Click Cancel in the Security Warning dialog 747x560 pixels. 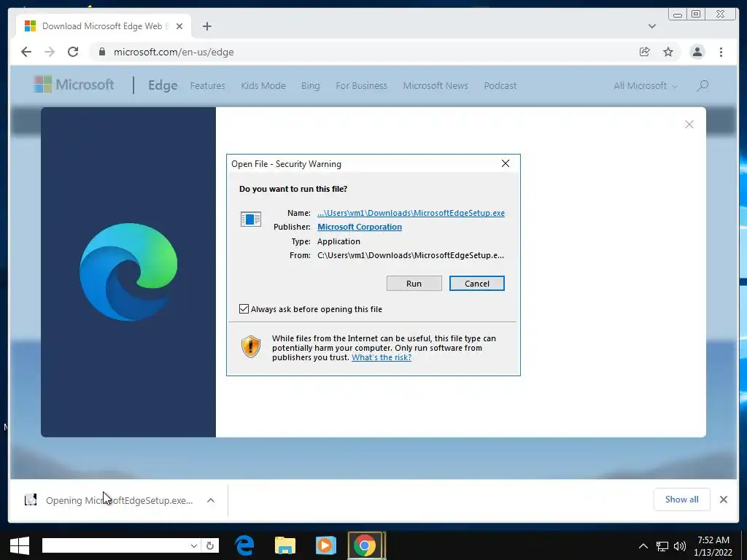tap(477, 284)
